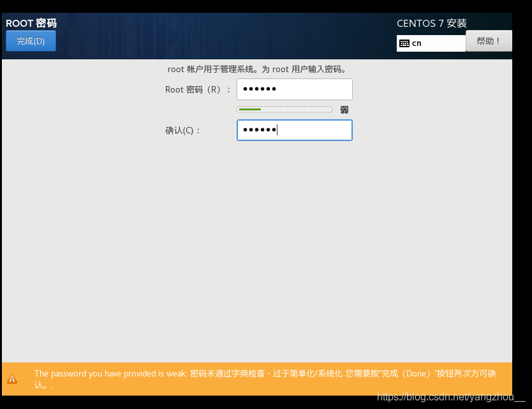This screenshot has height=409, width=532.
Task: Click the ROOT 密码 page title
Action: tap(31, 23)
